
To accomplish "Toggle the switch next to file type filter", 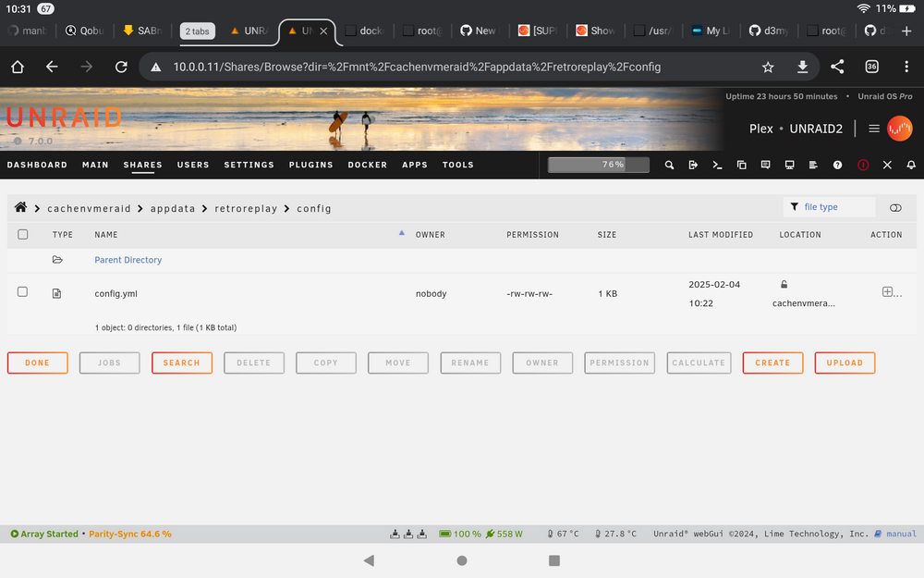I will click(895, 207).
